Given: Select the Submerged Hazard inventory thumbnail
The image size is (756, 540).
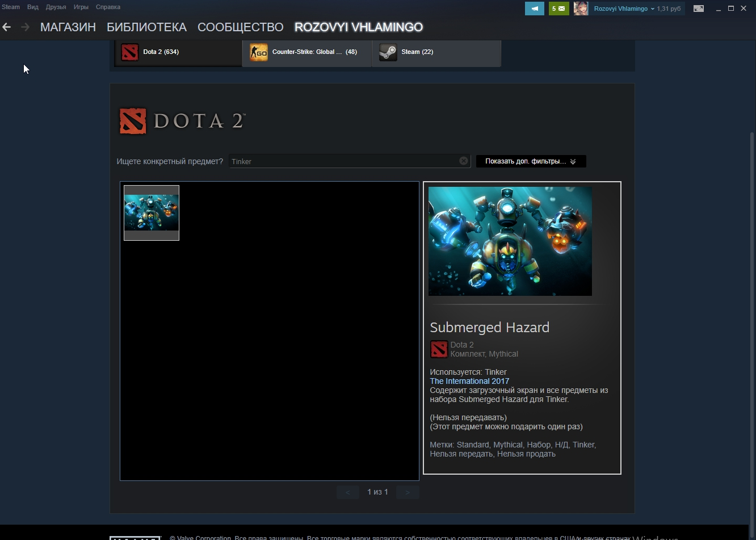Looking at the screenshot, I should click(x=152, y=213).
